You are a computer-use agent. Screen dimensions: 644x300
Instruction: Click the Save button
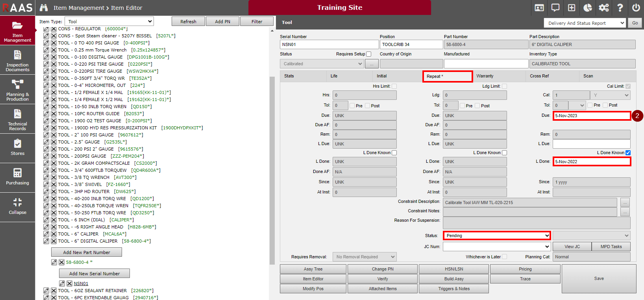(x=599, y=279)
